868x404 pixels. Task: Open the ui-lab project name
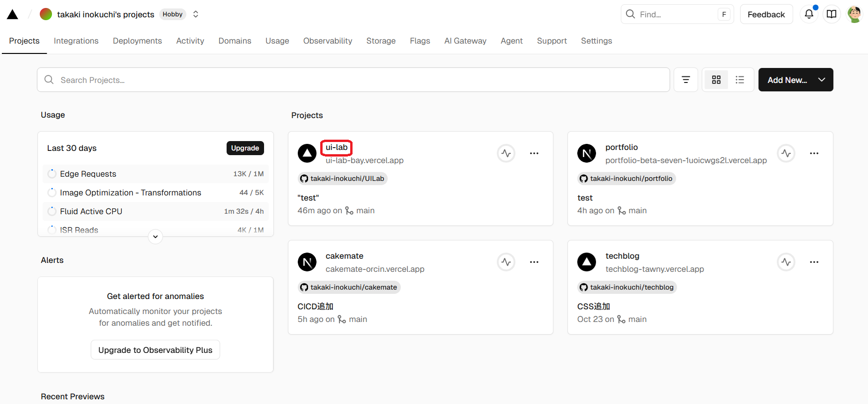pyautogui.click(x=337, y=147)
